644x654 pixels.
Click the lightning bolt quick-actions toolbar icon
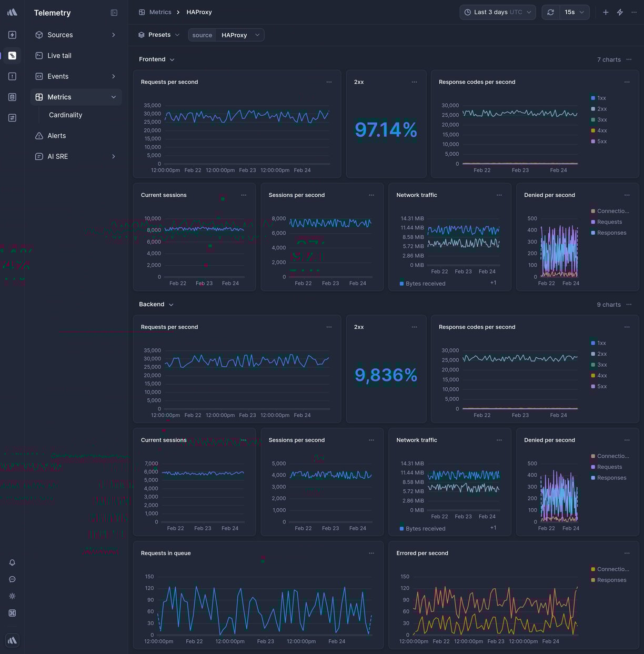[x=619, y=12]
